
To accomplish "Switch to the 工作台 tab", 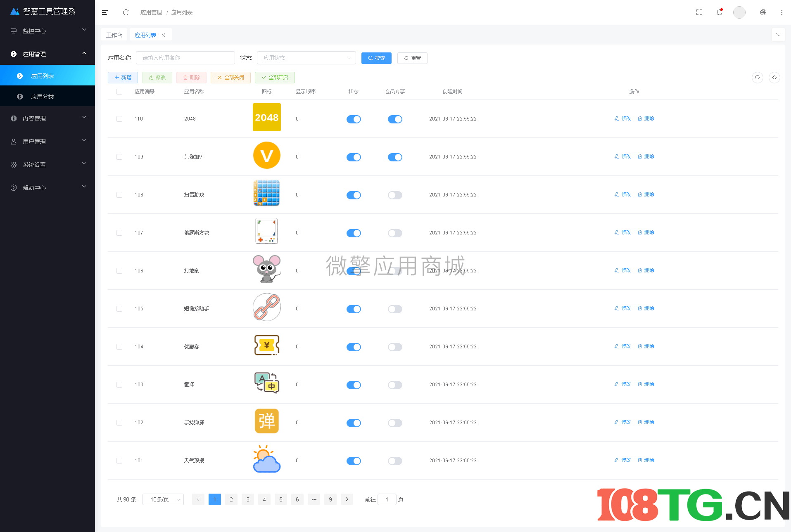I will (x=114, y=35).
